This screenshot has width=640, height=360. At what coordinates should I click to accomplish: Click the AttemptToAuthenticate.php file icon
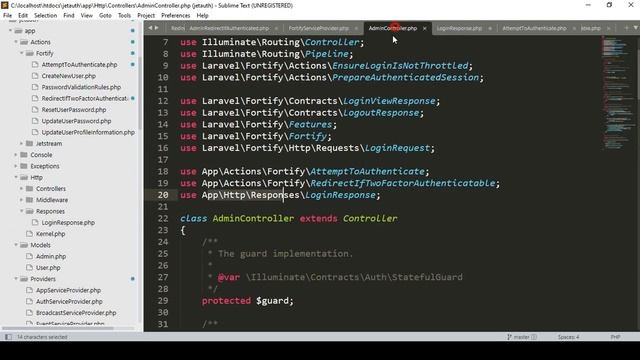pos(35,64)
